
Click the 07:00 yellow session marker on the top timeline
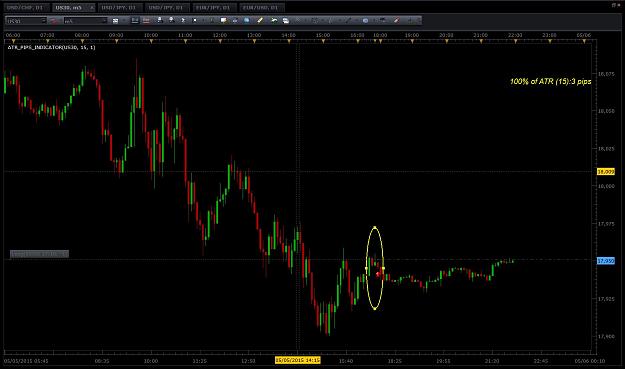pos(47,41)
